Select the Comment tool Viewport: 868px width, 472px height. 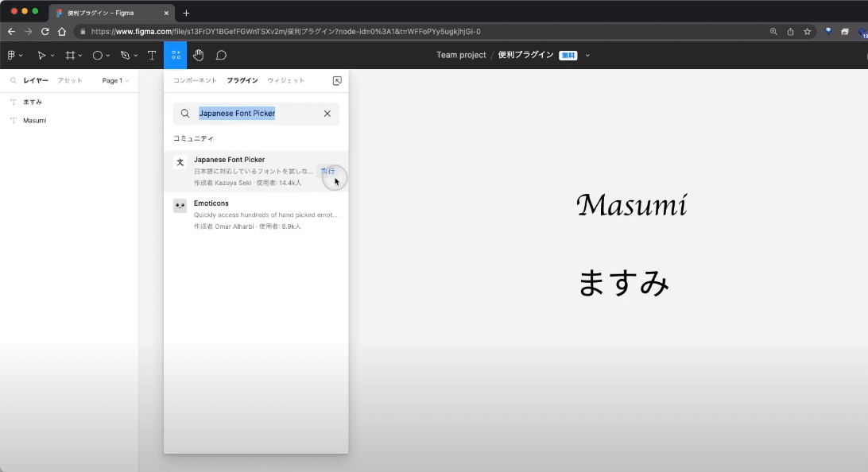click(221, 56)
